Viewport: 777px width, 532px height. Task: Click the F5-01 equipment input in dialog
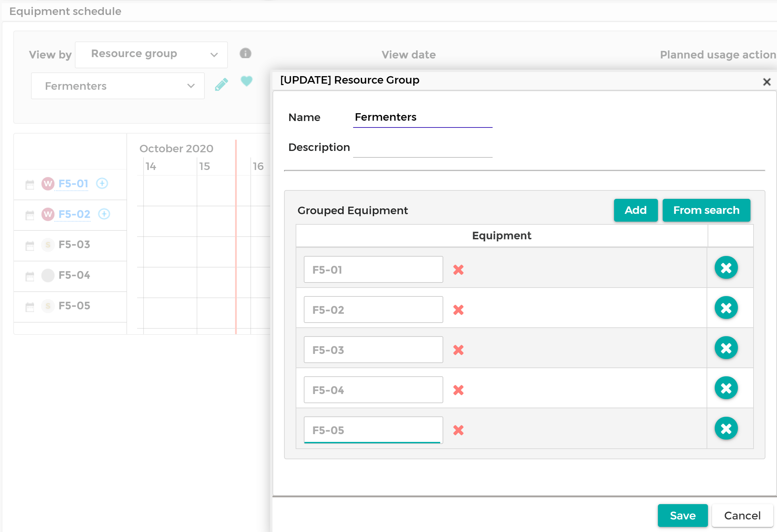point(373,269)
